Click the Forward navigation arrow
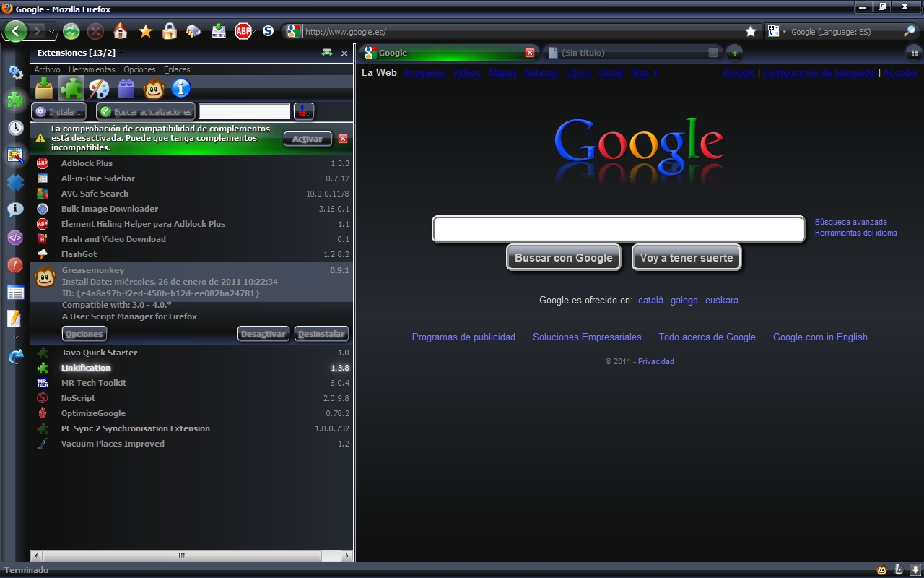Screen dimensions: 924x578 pos(37,31)
